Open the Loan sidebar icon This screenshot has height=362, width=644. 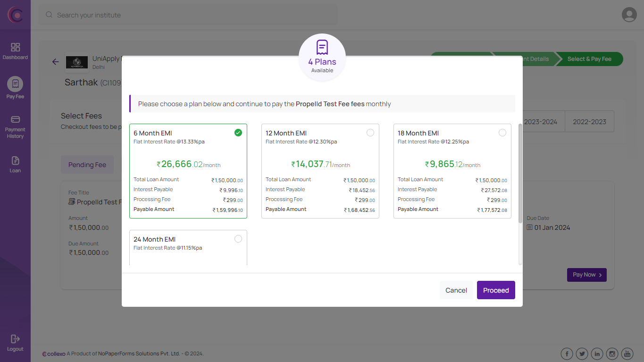coord(15,164)
